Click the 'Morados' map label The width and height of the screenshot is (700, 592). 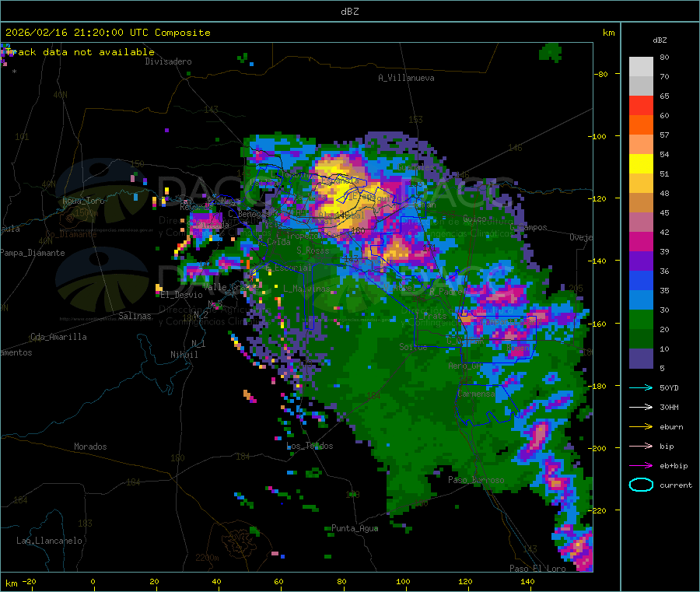coord(90,447)
